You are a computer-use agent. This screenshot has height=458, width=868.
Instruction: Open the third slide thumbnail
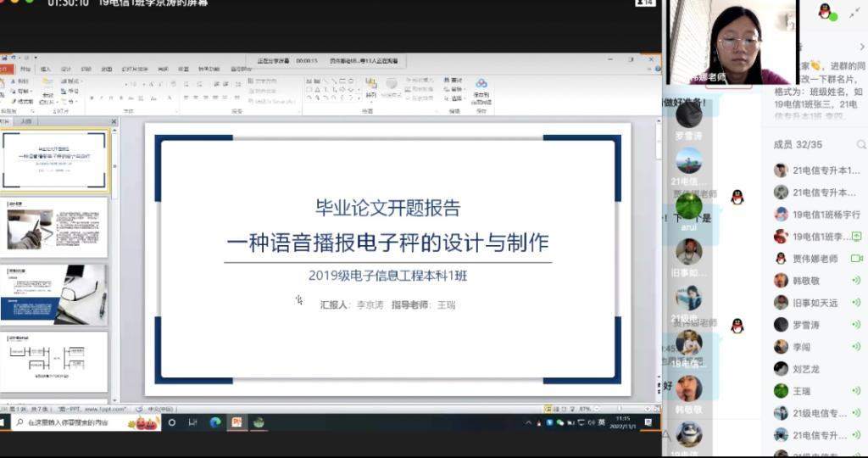(x=55, y=293)
